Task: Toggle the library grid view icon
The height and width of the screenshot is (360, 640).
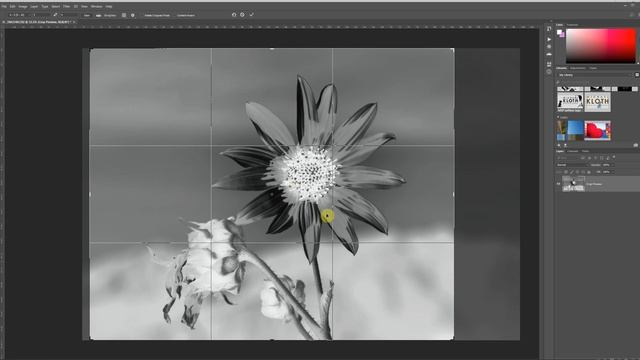Action: click(637, 75)
